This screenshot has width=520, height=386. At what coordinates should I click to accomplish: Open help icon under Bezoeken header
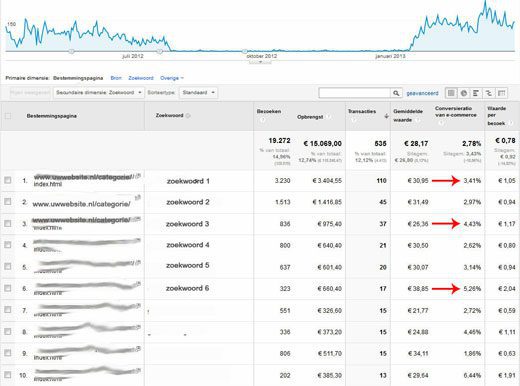pyautogui.click(x=262, y=120)
